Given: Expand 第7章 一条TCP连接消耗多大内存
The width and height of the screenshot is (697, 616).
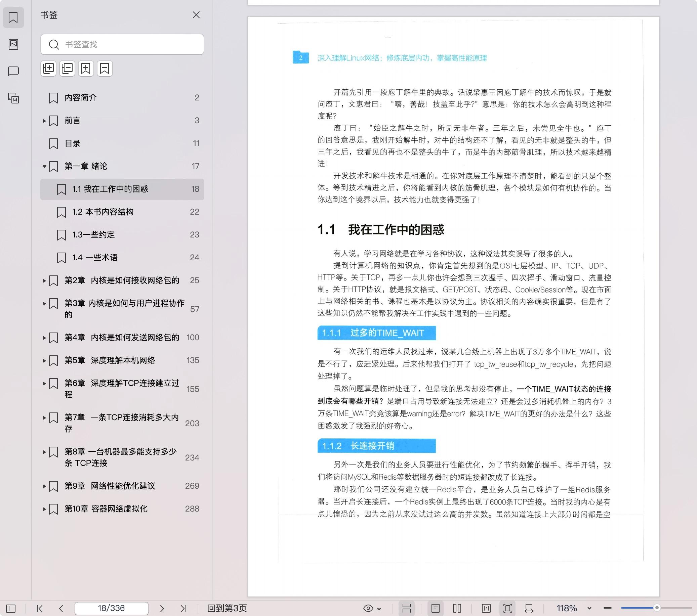Looking at the screenshot, I should tap(44, 417).
